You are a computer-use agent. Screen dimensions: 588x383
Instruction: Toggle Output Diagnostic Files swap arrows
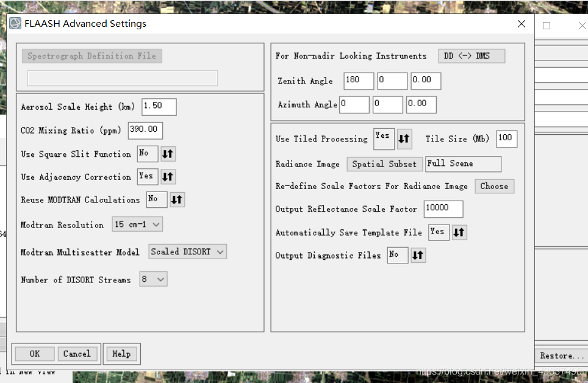[418, 256]
